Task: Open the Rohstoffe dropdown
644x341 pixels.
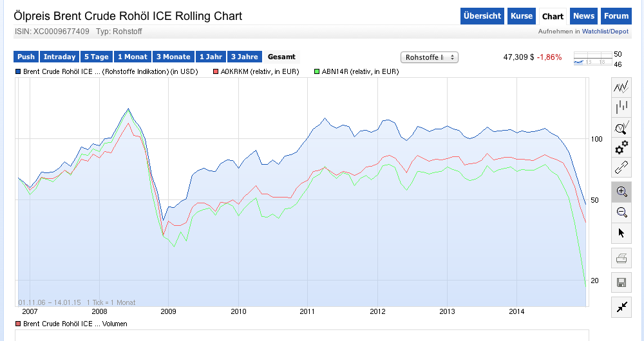Action: [x=430, y=57]
